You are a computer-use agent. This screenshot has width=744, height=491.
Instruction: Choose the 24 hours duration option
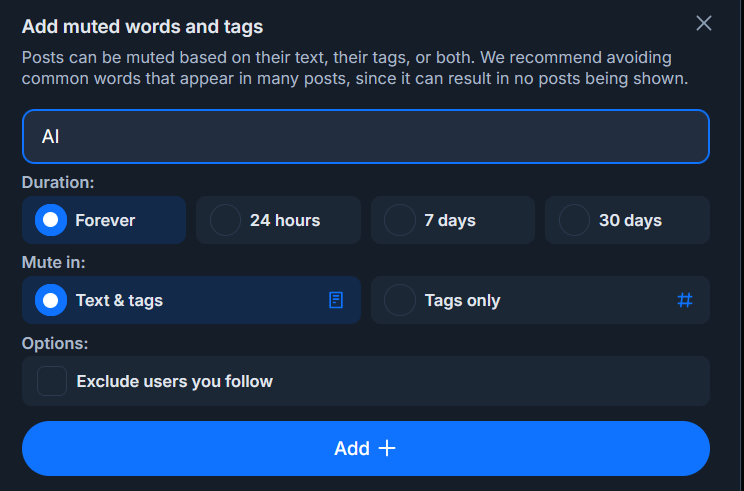226,220
